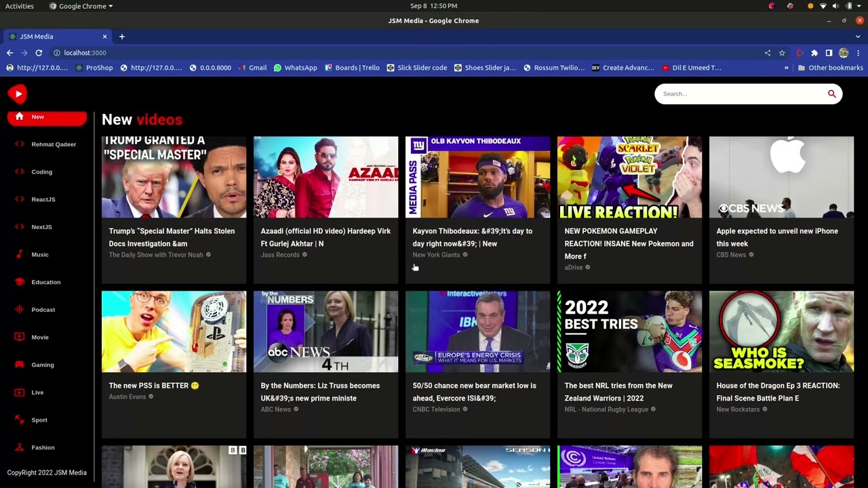Click the code icon beside Coding
Image resolution: width=868 pixels, height=488 pixels.
tap(19, 171)
